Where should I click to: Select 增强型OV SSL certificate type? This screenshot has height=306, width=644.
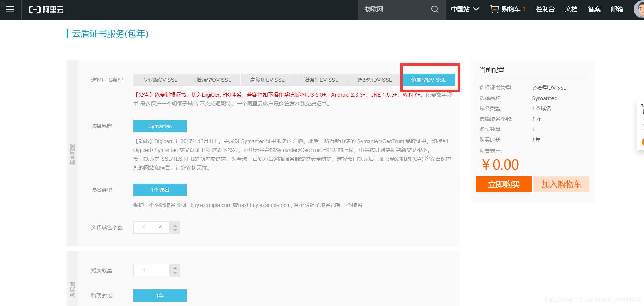[214, 80]
